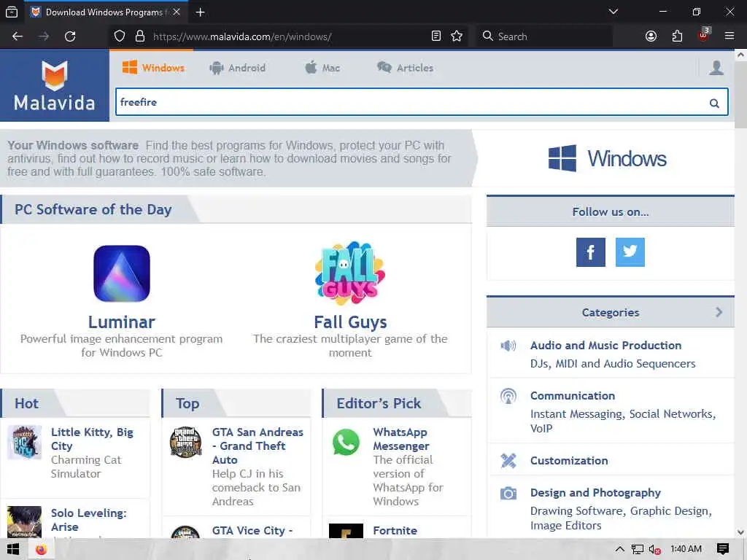
Task: Go back with browser back arrow
Action: coord(18,36)
